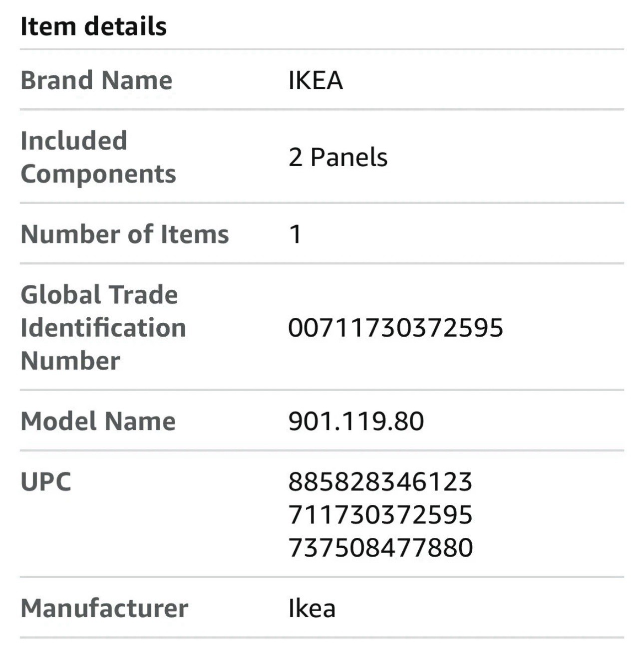Click UPC code 737508477880
Image resolution: width=644 pixels, height=663 pixels.
(380, 548)
